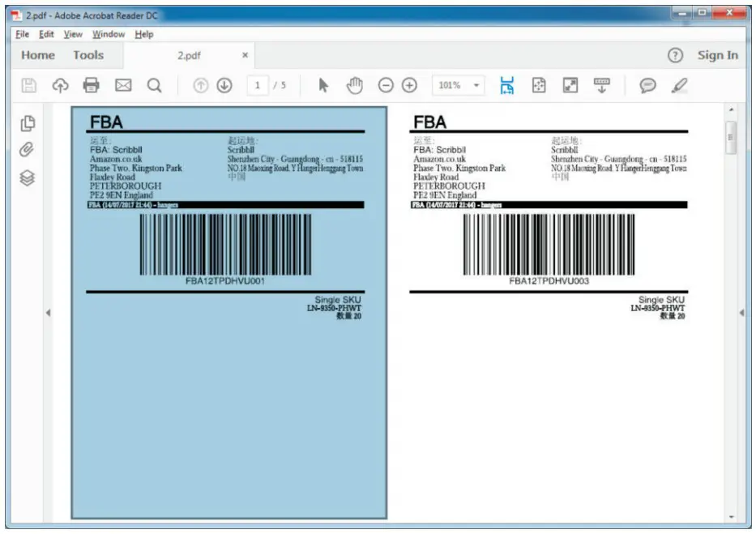Zoom out with the minus icon
Image resolution: width=756 pixels, height=534 pixels.
point(387,85)
